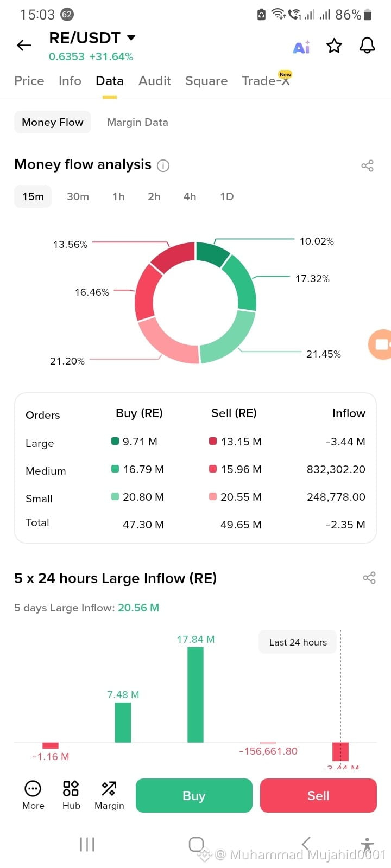Screen dimensions: 391x868
Task: Tap the red Sell button
Action: 318,795
